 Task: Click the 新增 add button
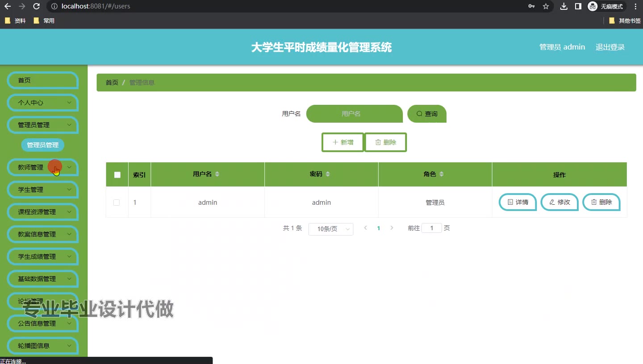coord(343,142)
